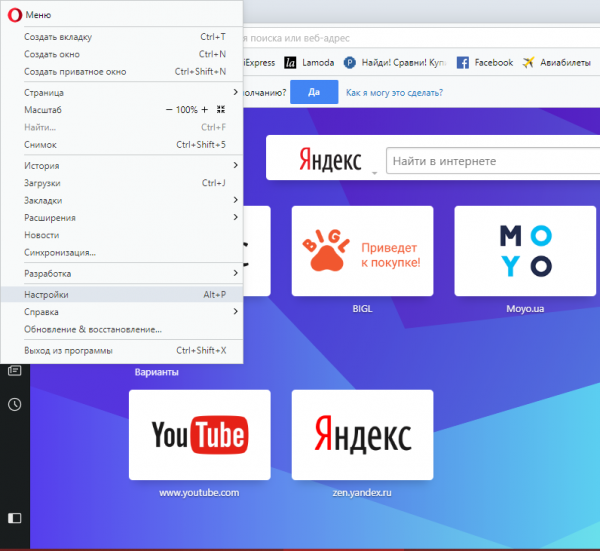Screen dimensions: 600x551
Task: Expand the История submenu
Action: (x=122, y=166)
